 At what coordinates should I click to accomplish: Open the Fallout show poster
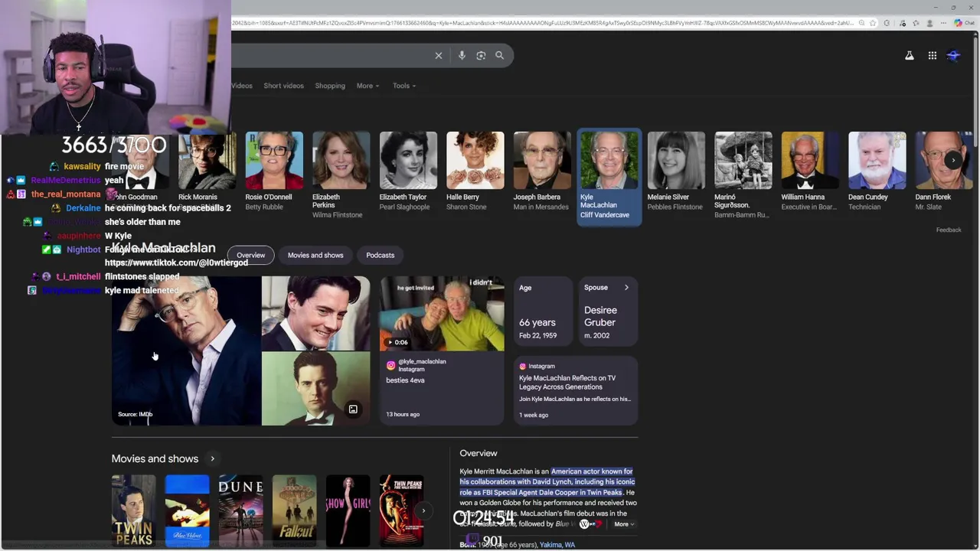[294, 510]
